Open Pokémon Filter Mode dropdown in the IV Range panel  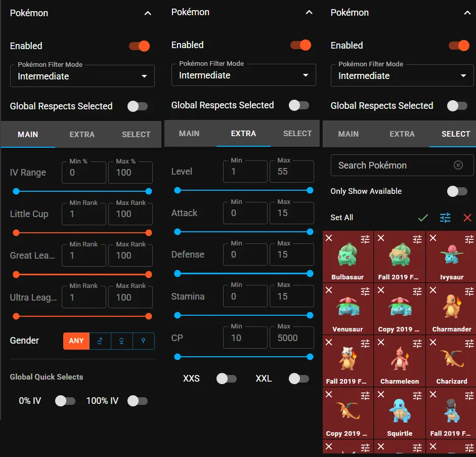point(82,76)
